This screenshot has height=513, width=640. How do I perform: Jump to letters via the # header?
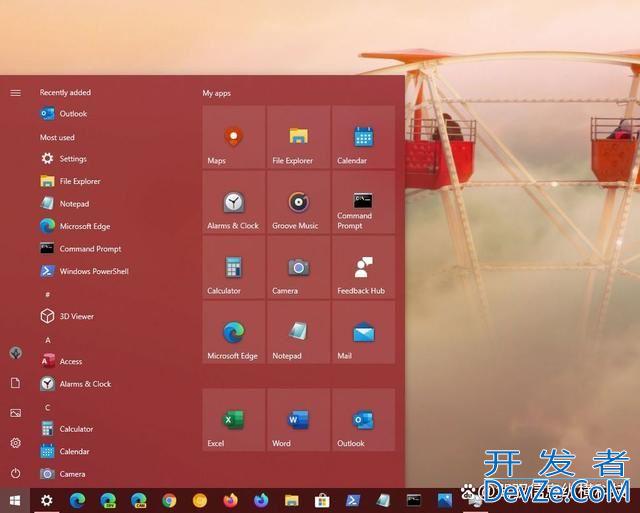point(48,294)
